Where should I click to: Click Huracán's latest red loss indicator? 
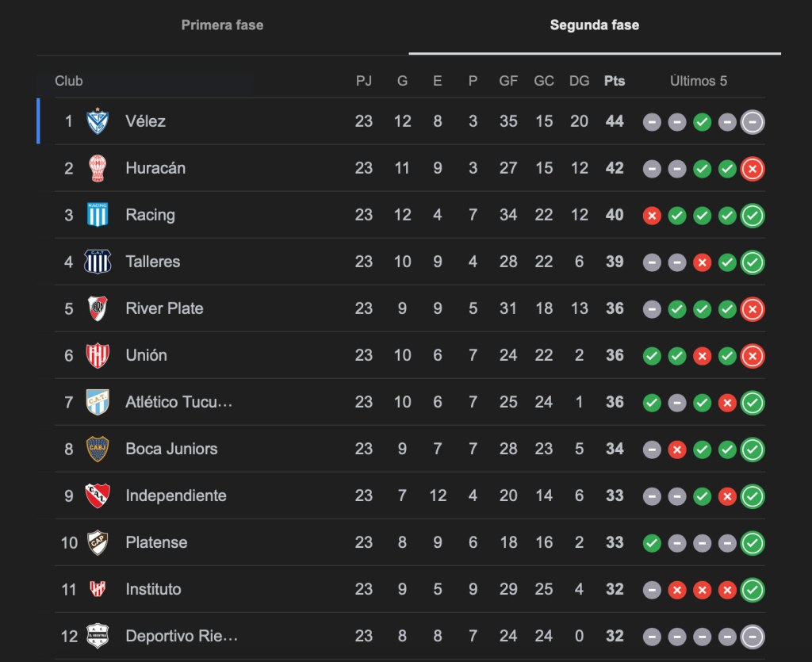pos(753,169)
